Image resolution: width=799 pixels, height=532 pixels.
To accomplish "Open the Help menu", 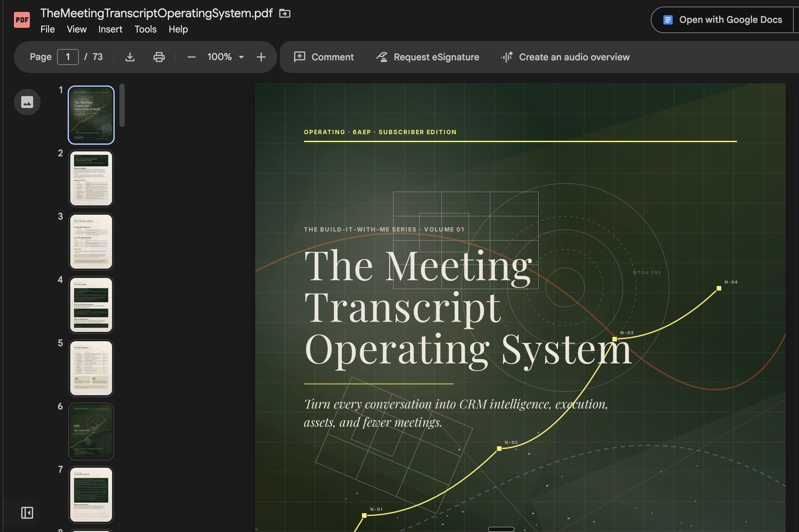I will pos(178,29).
